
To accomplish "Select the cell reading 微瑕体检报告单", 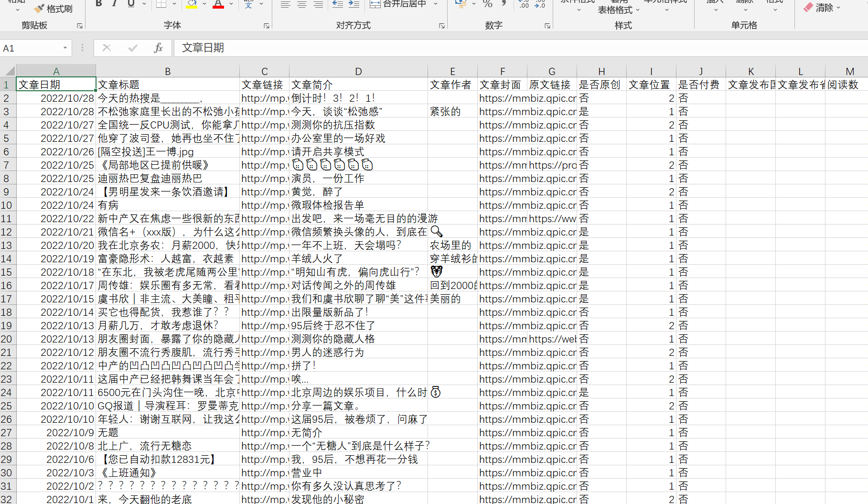I will 358,205.
